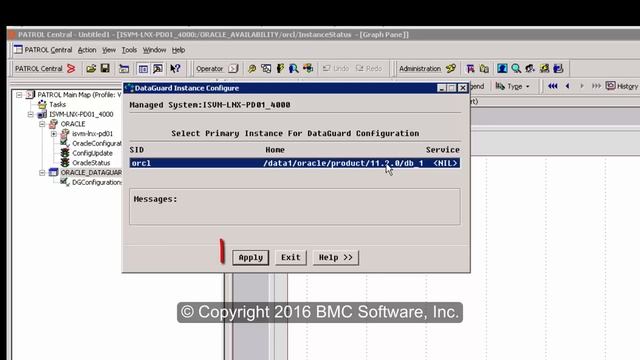Open the Window menu
Image resolution: width=640 pixels, height=360 pixels.
pyautogui.click(x=154, y=50)
